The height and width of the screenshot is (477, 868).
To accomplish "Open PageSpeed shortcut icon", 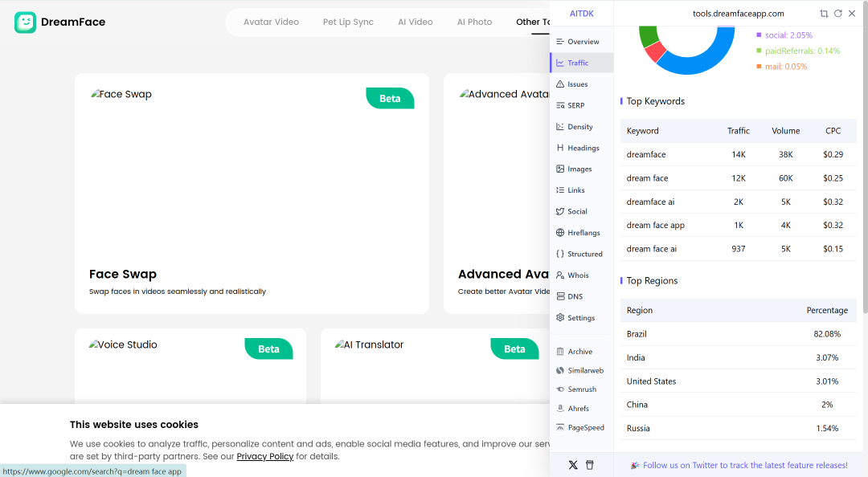I will (560, 427).
